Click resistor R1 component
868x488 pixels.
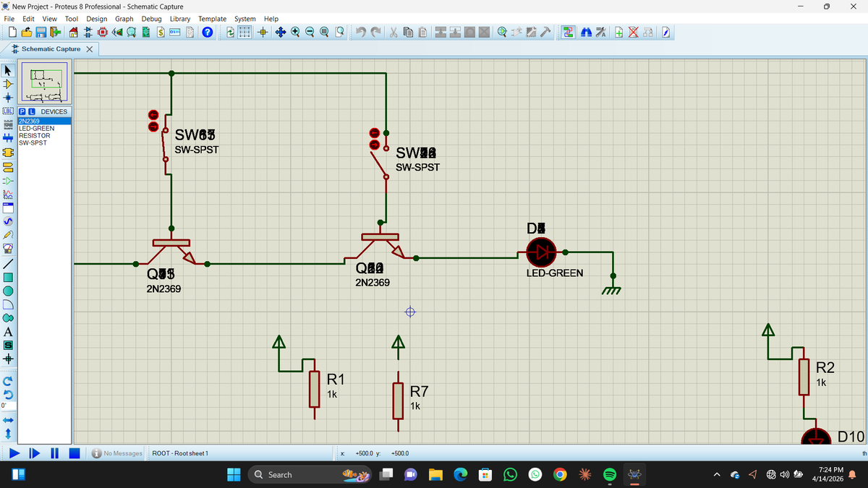[x=315, y=389]
